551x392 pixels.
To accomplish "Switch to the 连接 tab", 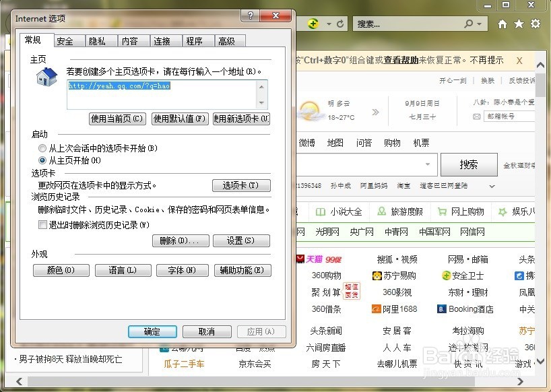I will point(166,41).
